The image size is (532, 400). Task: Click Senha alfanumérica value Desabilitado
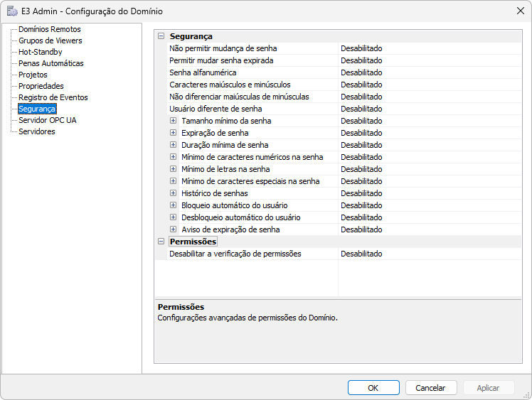[x=361, y=72]
